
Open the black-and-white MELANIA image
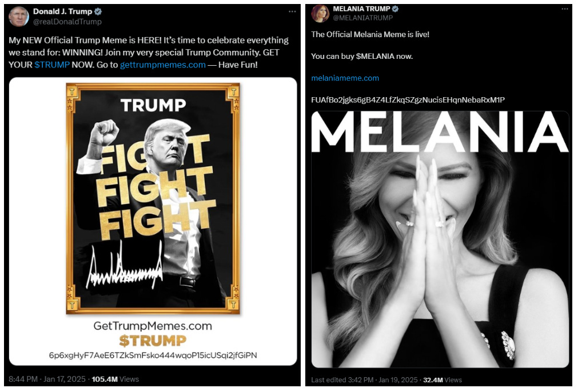click(x=440, y=239)
